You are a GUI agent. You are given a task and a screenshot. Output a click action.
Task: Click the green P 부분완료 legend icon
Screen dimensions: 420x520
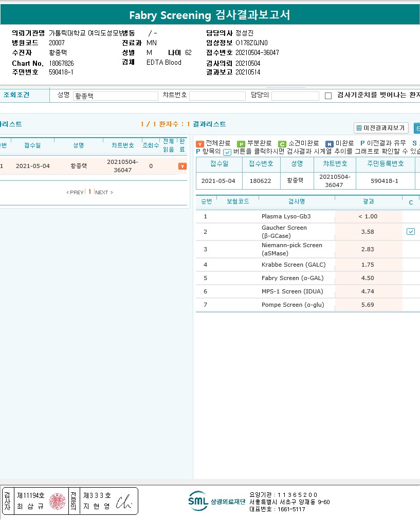(x=241, y=144)
